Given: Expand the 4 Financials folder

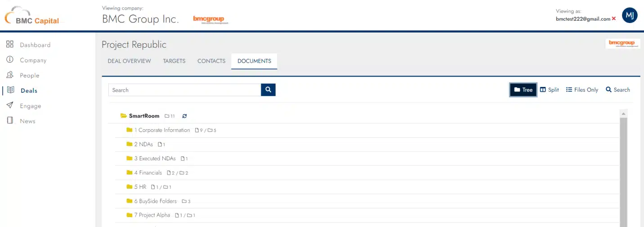Looking at the screenshot, I should tap(130, 173).
